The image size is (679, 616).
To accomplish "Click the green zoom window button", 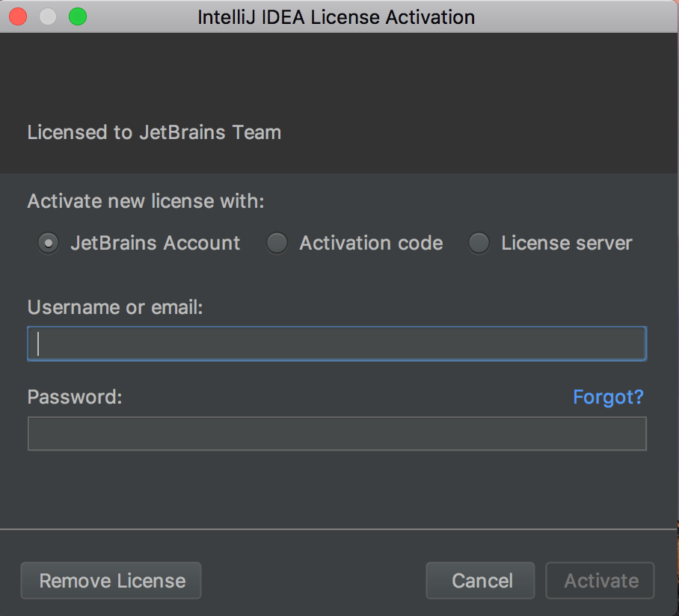I will pyautogui.click(x=78, y=16).
